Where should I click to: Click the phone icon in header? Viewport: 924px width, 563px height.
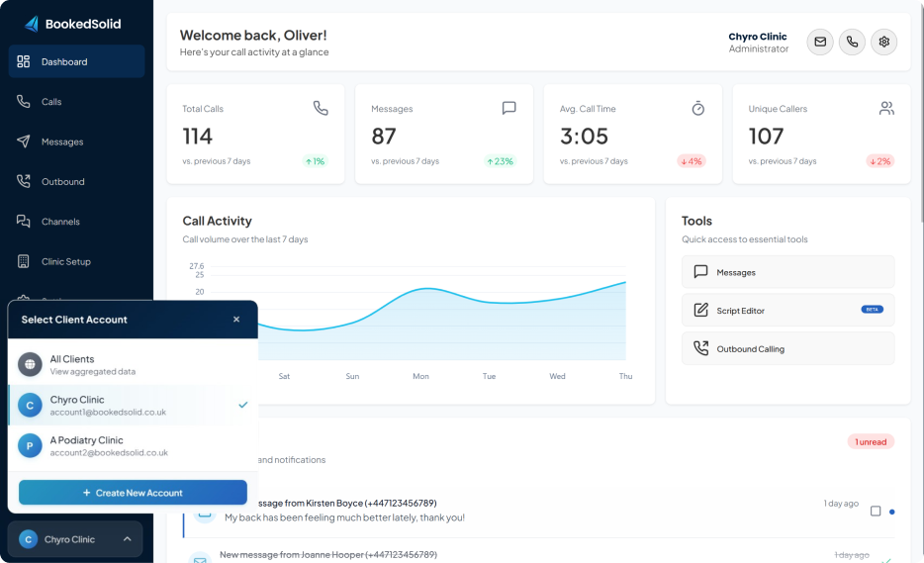coord(852,42)
